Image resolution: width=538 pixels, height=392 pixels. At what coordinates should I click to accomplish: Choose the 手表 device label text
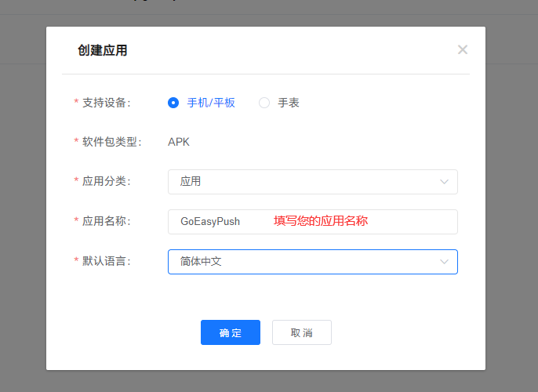click(289, 103)
